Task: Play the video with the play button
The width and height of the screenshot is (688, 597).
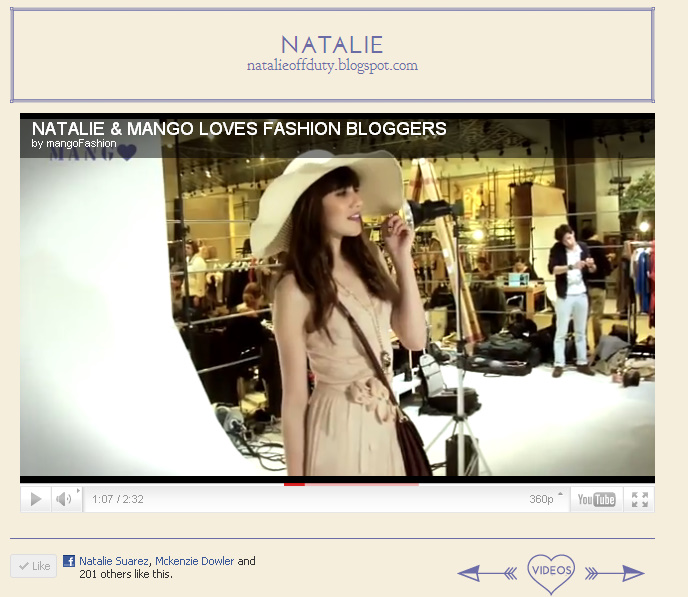Action: pos(36,499)
